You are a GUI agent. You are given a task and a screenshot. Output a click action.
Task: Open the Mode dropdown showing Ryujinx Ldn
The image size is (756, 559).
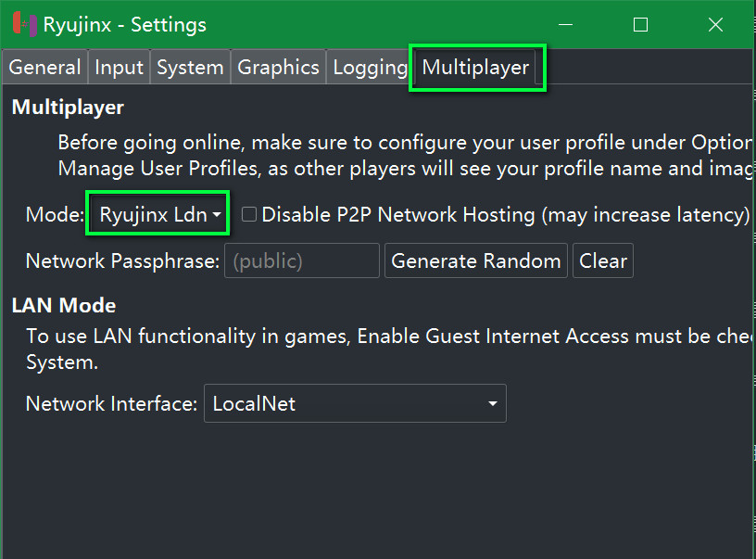point(157,214)
